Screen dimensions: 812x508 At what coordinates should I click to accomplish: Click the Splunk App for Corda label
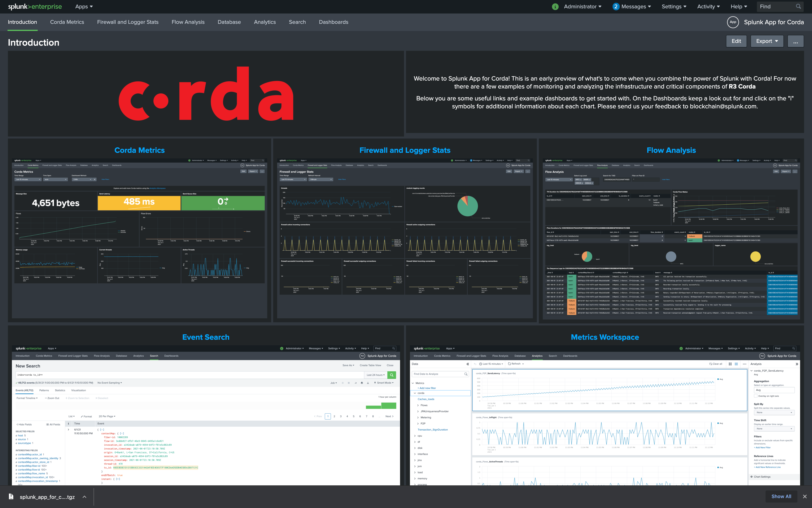[x=774, y=22]
